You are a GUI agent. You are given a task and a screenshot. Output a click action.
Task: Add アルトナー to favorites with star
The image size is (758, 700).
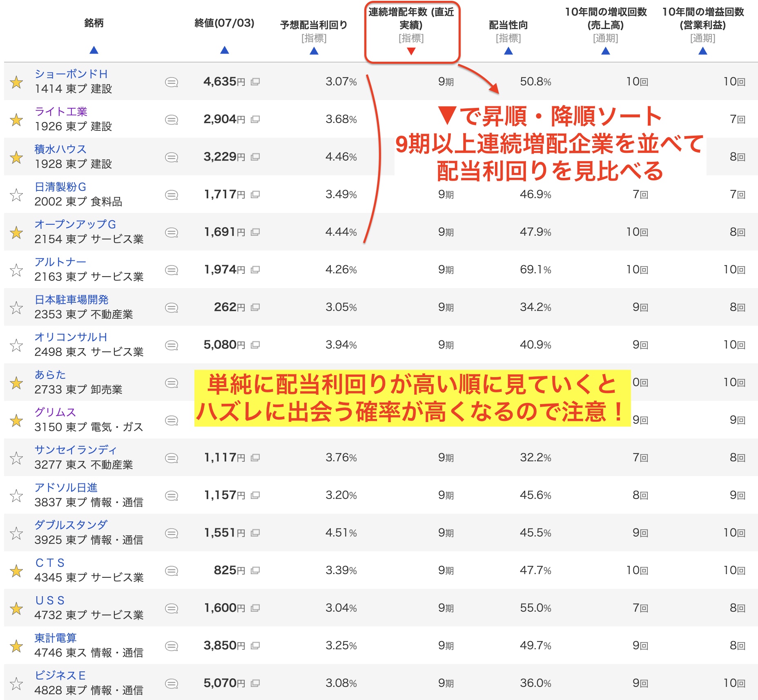[16, 270]
